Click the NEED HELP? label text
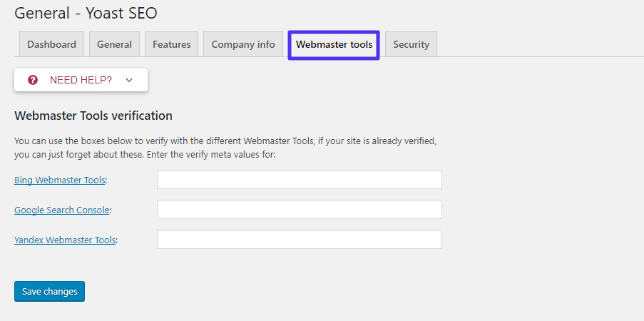 (x=81, y=80)
